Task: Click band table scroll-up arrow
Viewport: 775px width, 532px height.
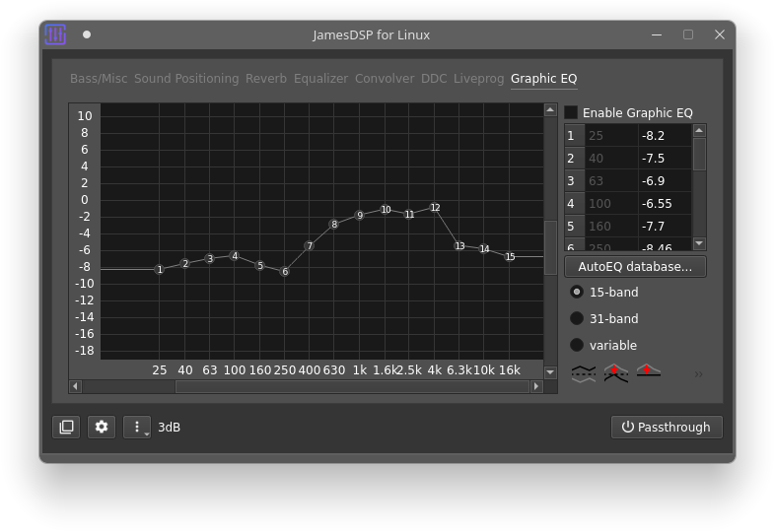Action: 699,130
